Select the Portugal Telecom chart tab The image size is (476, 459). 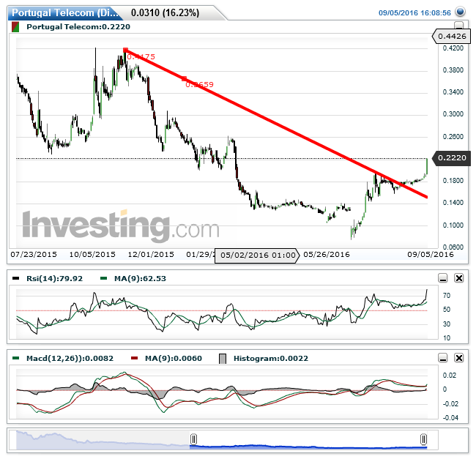[x=65, y=12]
